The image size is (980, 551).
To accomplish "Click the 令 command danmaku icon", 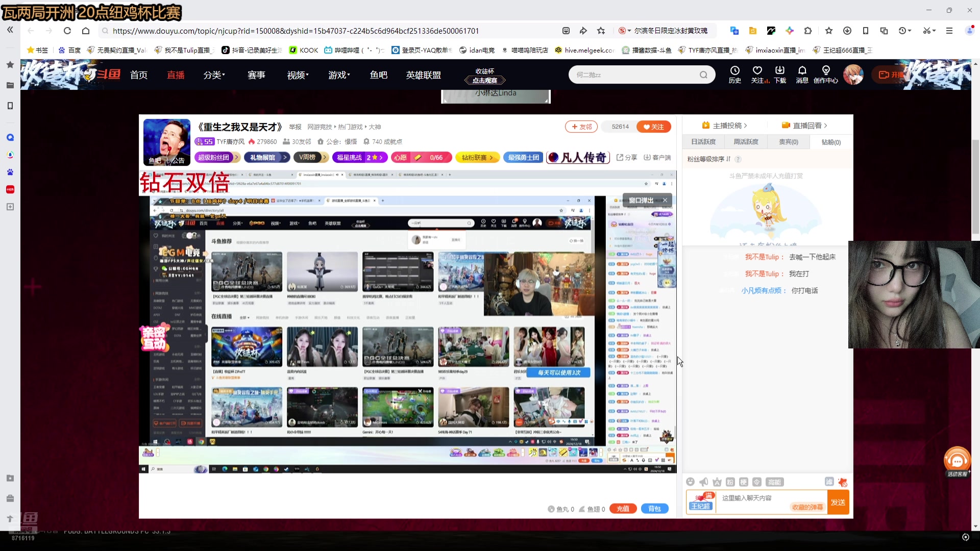I will pos(756,482).
